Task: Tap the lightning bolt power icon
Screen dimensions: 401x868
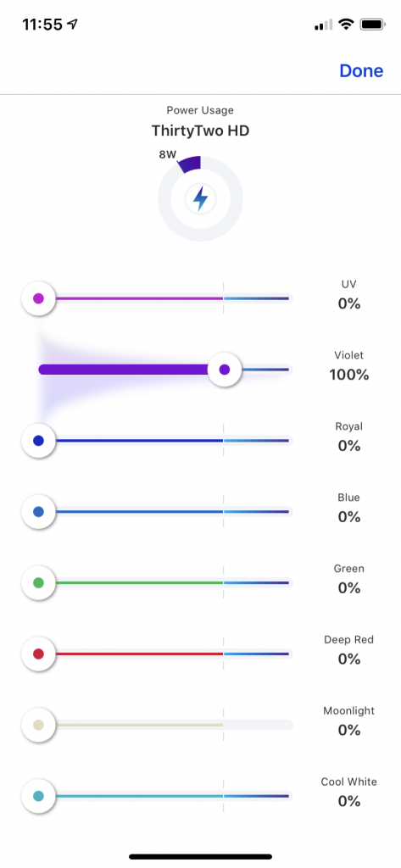Action: tap(200, 198)
